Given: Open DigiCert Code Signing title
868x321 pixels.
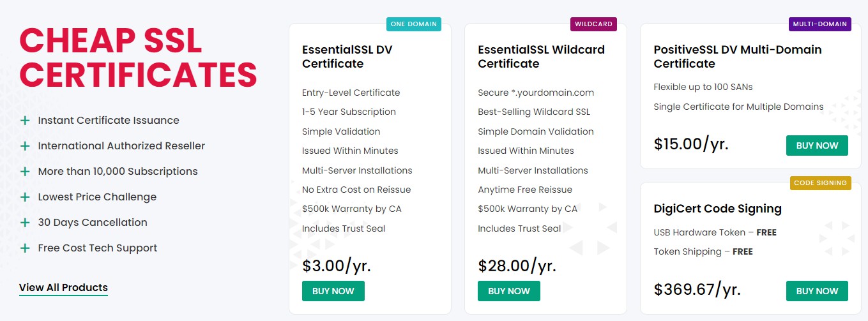Looking at the screenshot, I should 718,209.
